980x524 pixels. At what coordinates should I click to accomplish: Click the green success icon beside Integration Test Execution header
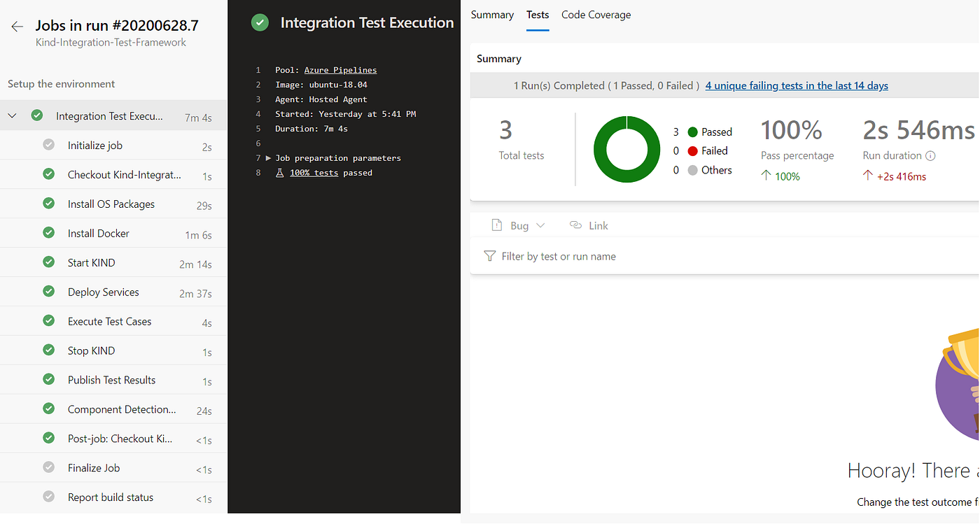[x=260, y=22]
